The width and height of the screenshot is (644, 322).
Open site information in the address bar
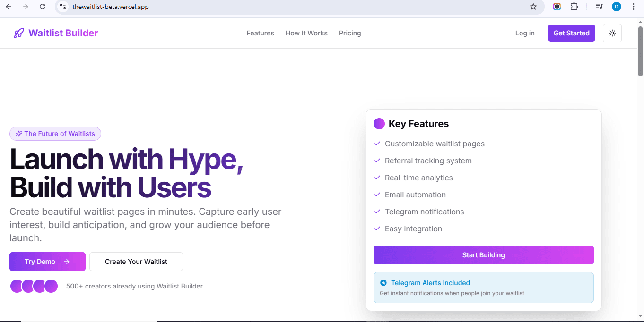point(63,7)
